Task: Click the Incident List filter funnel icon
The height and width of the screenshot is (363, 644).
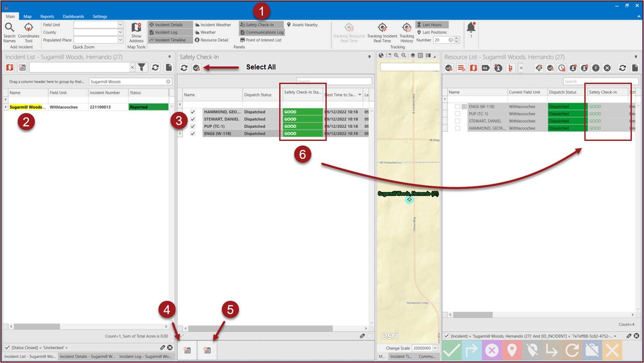Action: tap(142, 67)
